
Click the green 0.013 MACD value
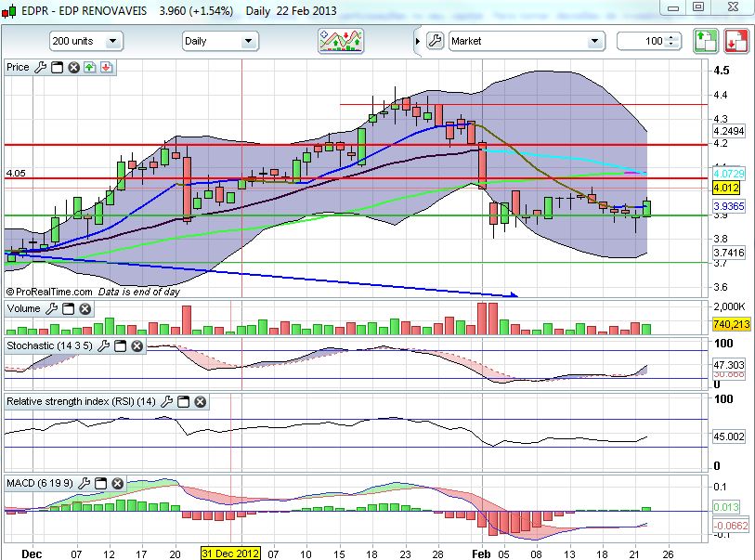pyautogui.click(x=725, y=507)
